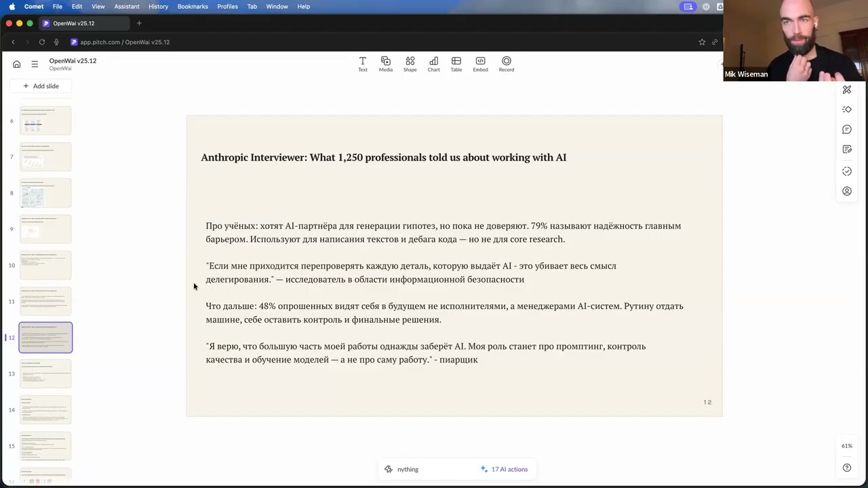
Task: Open the 61% zoom level control
Action: (x=847, y=446)
